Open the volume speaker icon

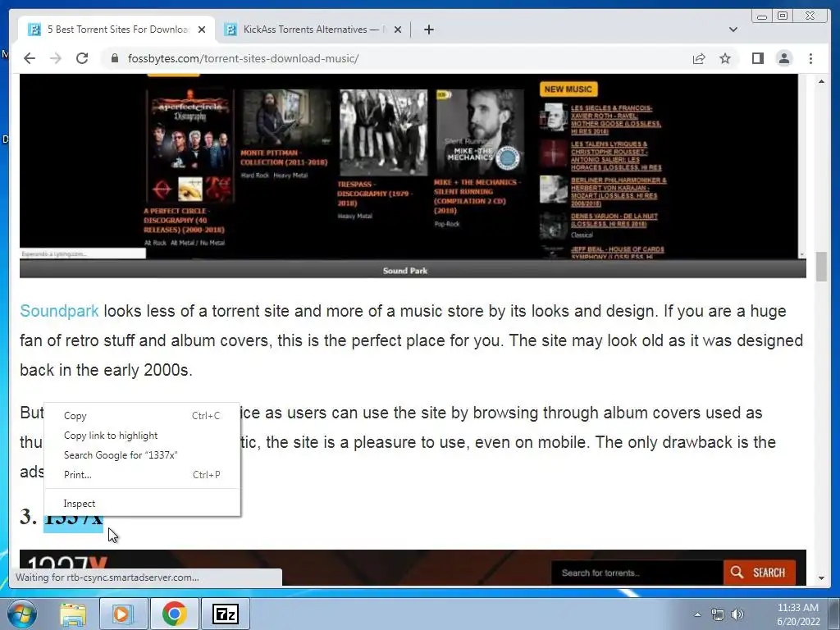pos(737,614)
